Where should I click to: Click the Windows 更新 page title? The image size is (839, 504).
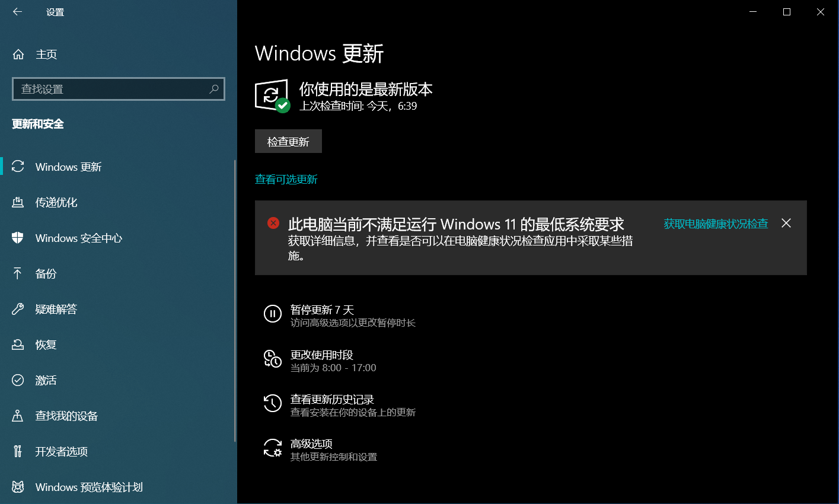(x=320, y=53)
